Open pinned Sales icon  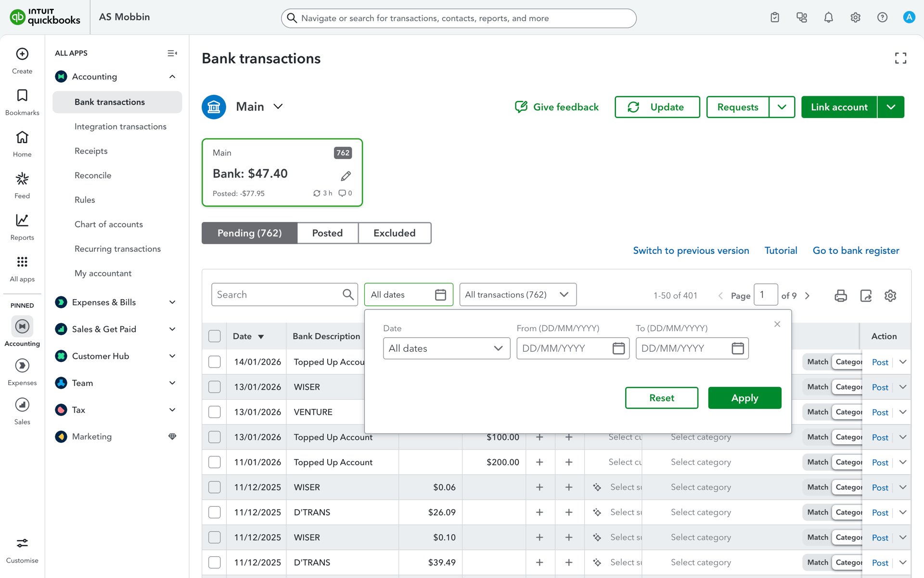pyautogui.click(x=22, y=405)
